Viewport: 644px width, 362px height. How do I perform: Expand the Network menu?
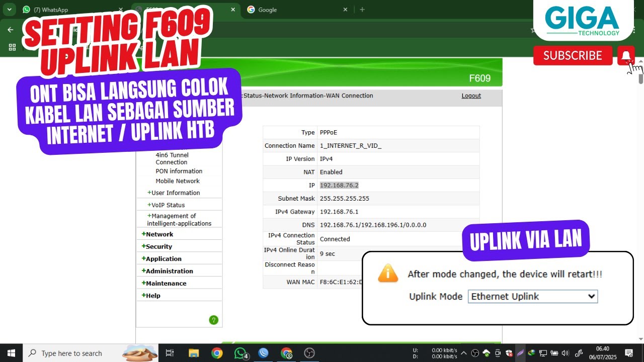coord(157,234)
